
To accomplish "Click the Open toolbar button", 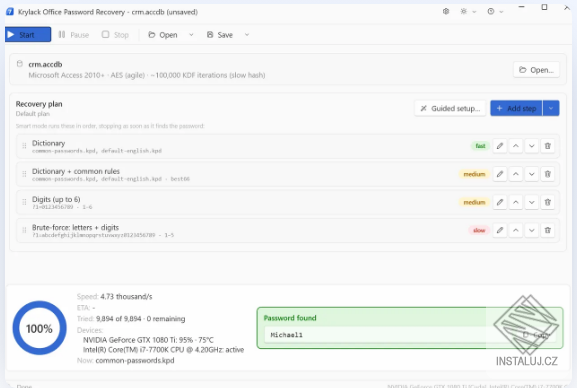I will pos(163,35).
